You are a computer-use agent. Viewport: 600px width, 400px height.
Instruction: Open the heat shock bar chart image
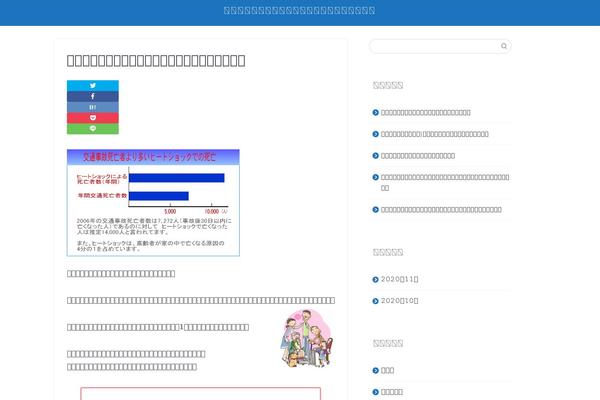pyautogui.click(x=153, y=202)
